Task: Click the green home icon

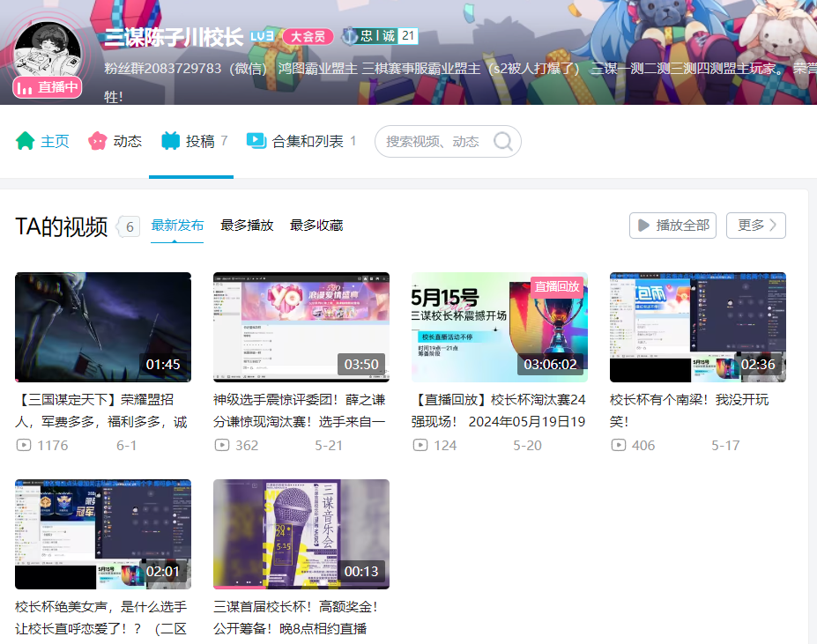Action: [x=25, y=141]
